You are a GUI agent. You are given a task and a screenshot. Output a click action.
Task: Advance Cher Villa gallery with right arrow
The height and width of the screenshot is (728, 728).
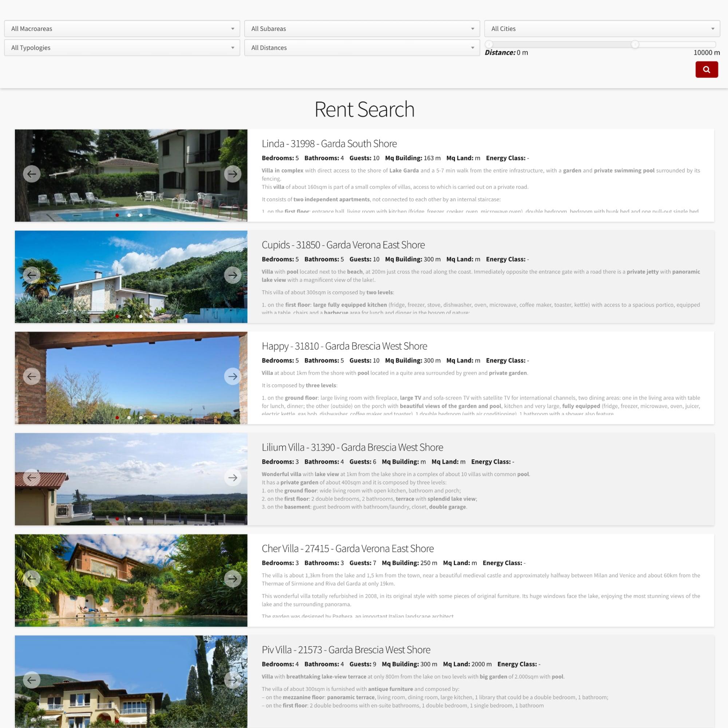coord(233,579)
